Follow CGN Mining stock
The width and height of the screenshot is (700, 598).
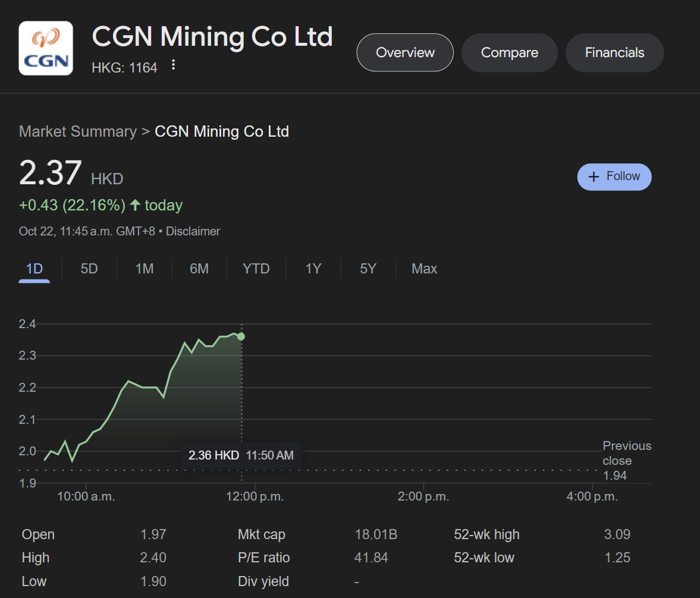pyautogui.click(x=614, y=177)
